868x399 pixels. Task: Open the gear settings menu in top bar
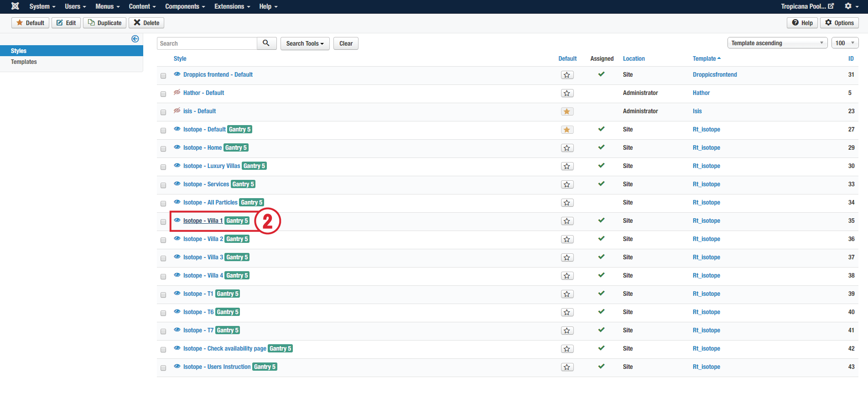pyautogui.click(x=851, y=6)
